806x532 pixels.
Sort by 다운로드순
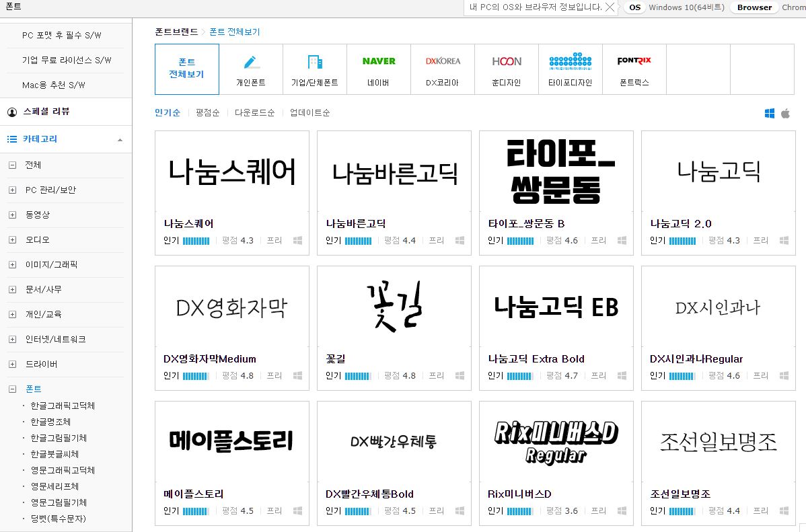pos(254,112)
